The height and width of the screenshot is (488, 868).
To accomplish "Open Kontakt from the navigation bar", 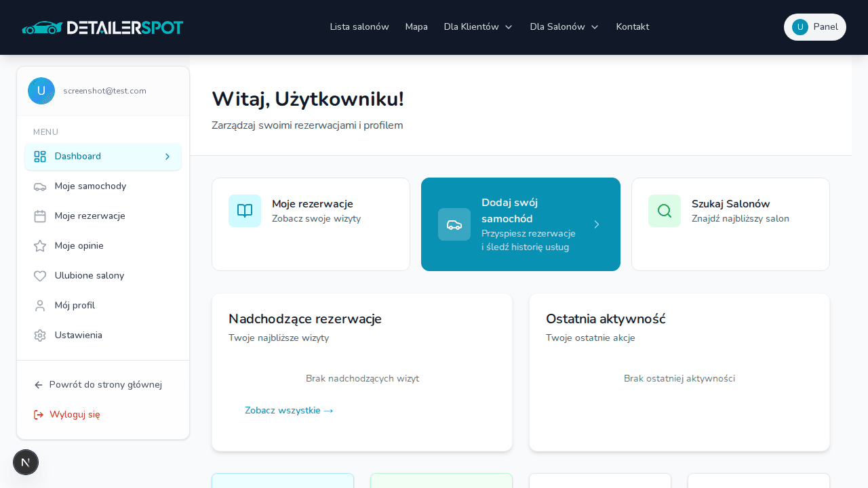I will (632, 27).
